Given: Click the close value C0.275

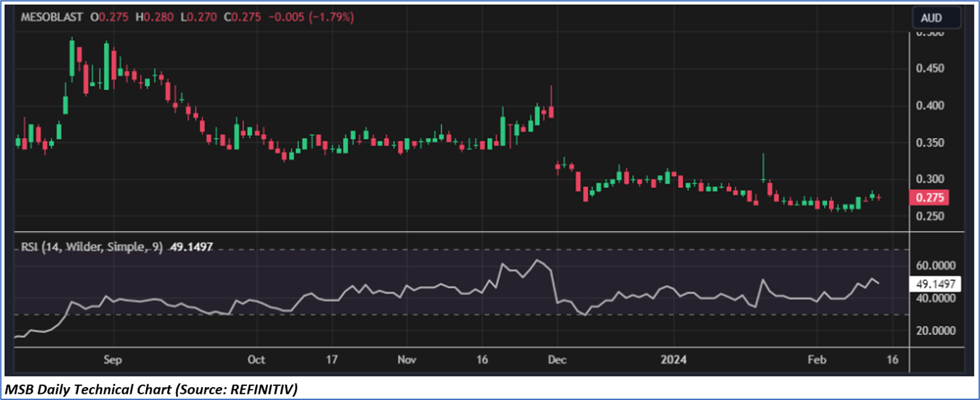Looking at the screenshot, I should click(x=242, y=17).
